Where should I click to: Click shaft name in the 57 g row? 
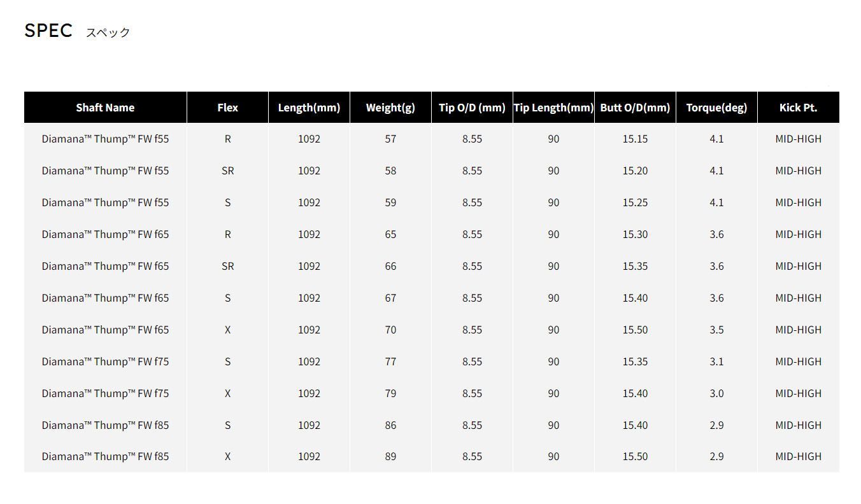tap(105, 139)
